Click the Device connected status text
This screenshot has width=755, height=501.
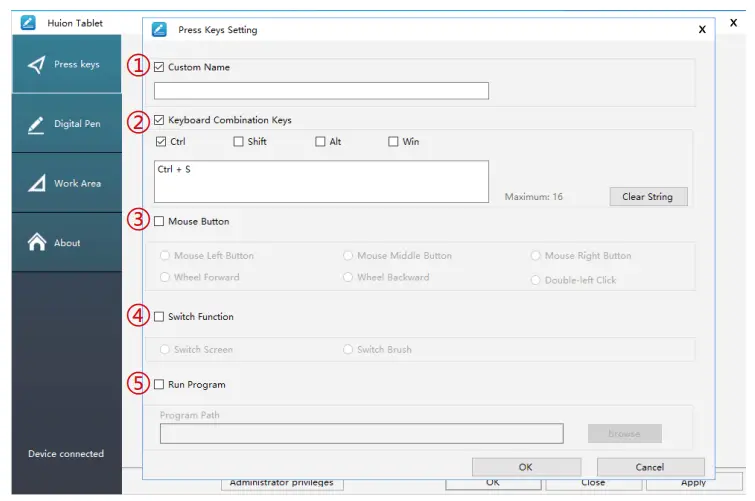coord(66,454)
